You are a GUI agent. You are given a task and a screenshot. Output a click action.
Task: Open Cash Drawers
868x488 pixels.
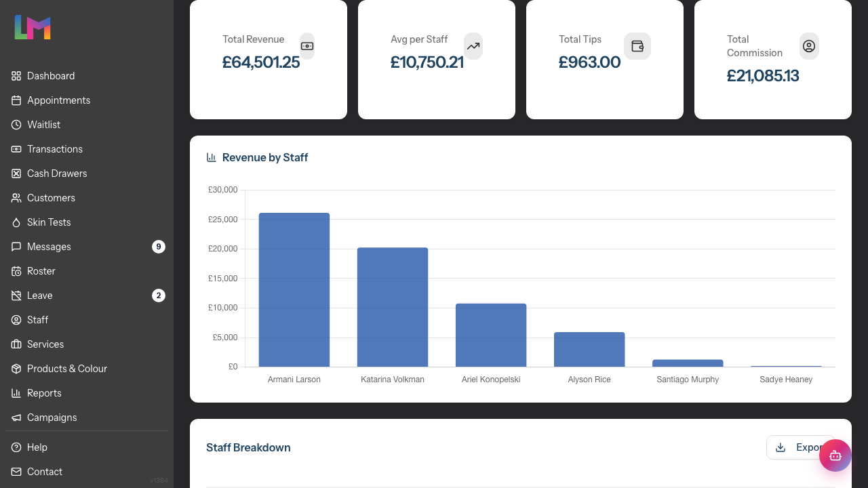[87, 174]
